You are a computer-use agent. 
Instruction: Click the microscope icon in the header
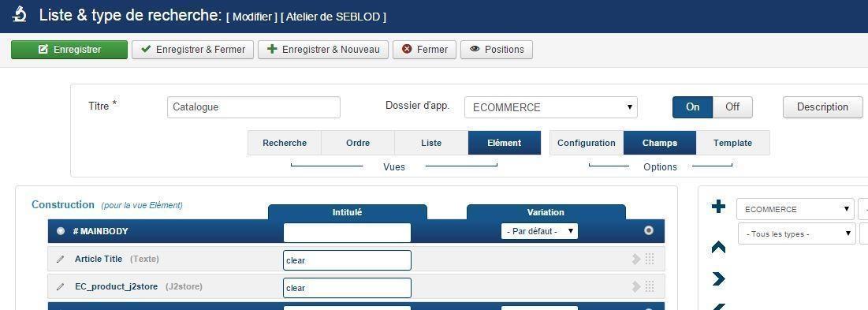[20, 14]
